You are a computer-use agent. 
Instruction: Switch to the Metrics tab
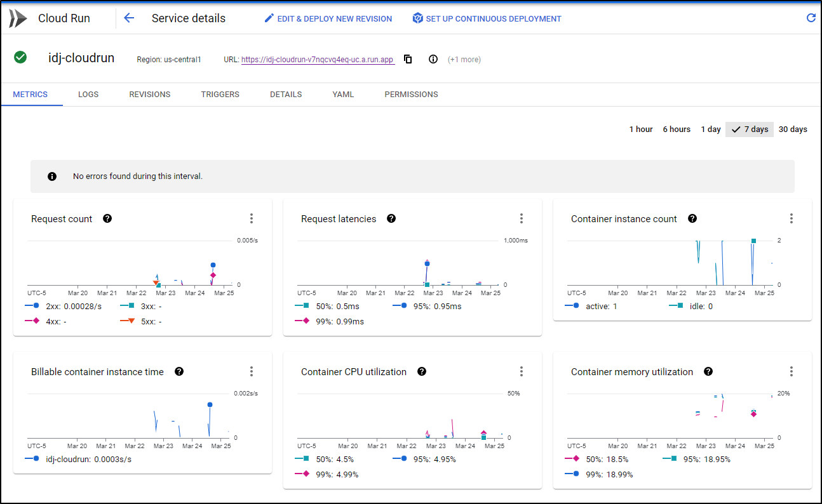30,95
